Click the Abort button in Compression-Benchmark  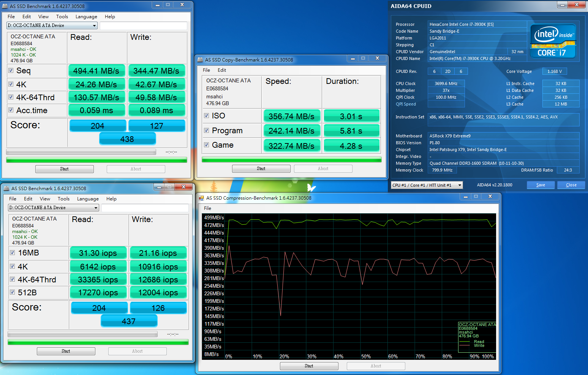[x=376, y=366]
